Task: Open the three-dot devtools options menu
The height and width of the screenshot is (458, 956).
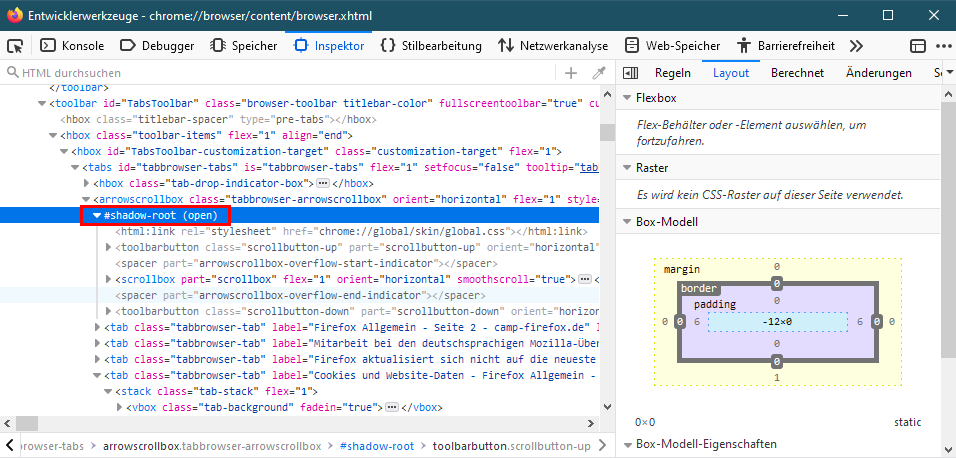Action: [942, 46]
